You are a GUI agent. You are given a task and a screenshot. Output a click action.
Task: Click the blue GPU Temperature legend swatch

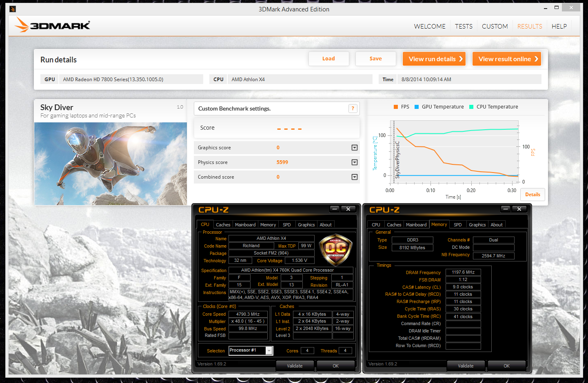[x=417, y=107]
